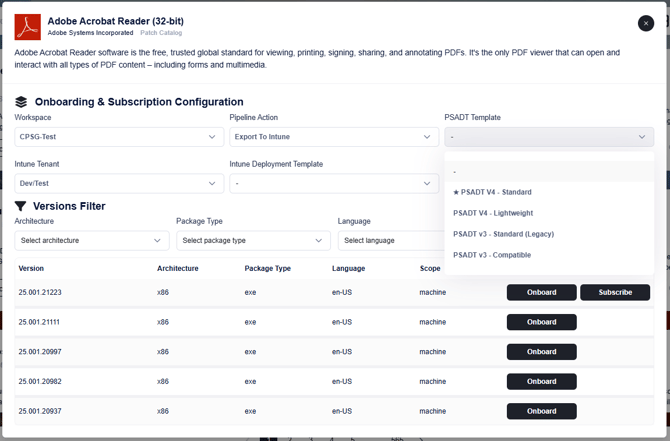Click exe in the 25.001.20997 row

coord(250,352)
